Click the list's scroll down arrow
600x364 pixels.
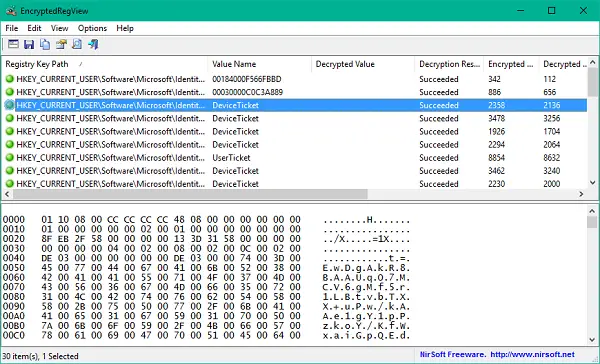593,183
